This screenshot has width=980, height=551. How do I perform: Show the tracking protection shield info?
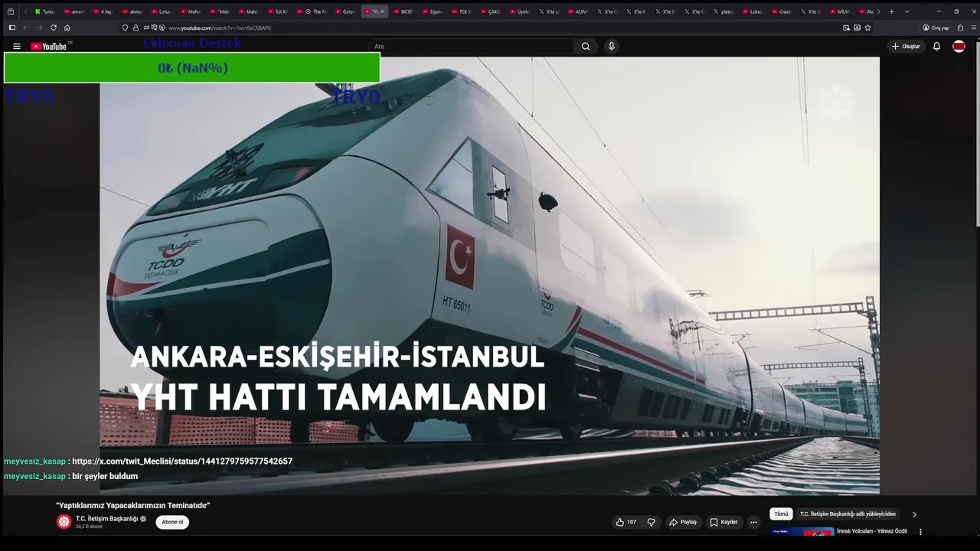click(126, 28)
